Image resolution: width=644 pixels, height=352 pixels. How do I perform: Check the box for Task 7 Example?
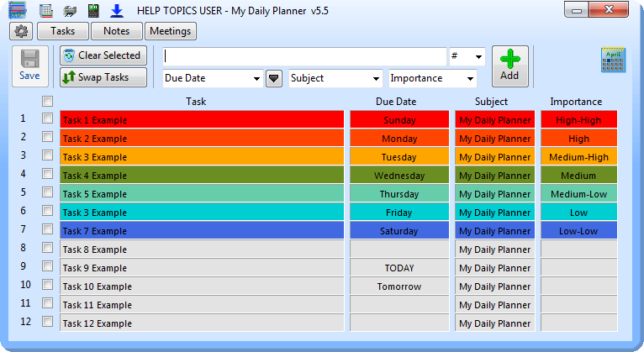[x=48, y=229]
